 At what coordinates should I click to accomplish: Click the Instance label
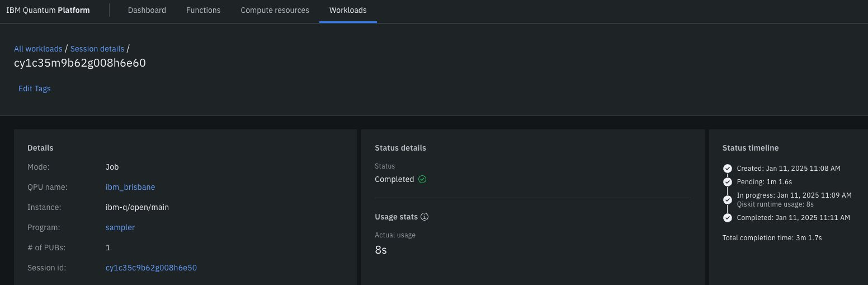[44, 207]
